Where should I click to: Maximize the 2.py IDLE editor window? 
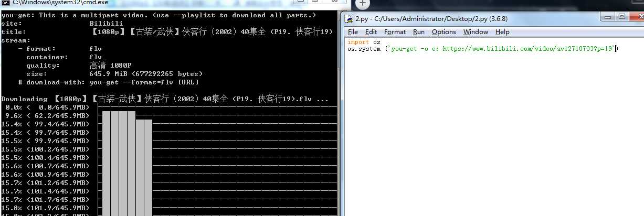622,17
